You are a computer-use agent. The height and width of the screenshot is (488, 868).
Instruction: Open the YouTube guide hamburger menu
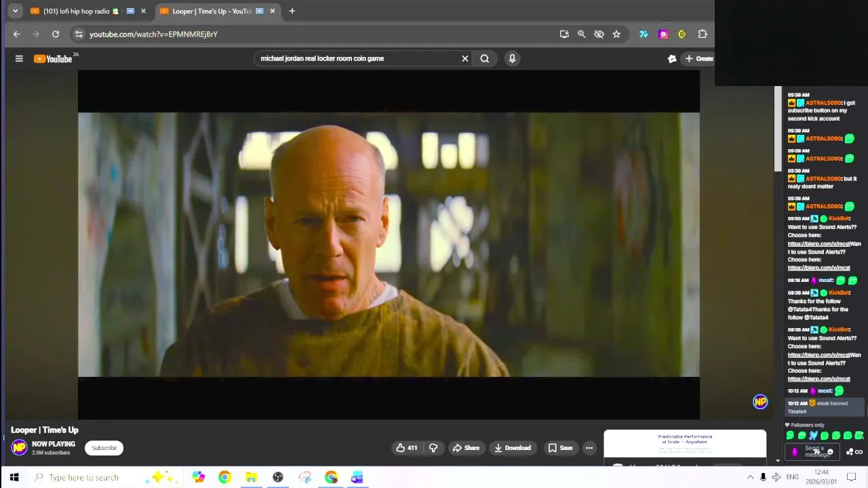point(19,59)
